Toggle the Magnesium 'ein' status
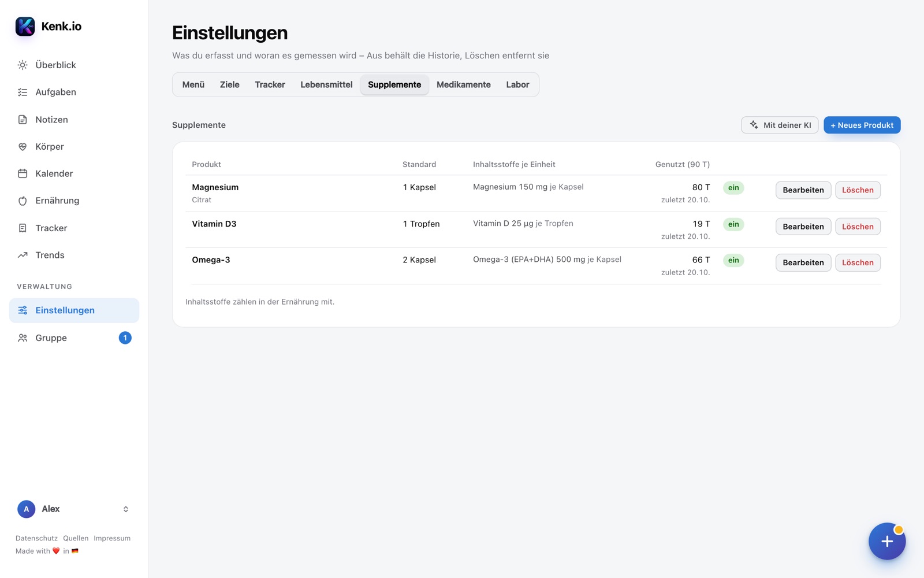Viewport: 924px width, 578px height. [x=733, y=188]
